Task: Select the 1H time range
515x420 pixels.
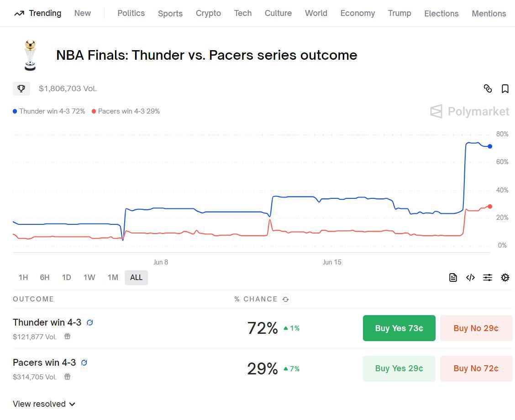Action: click(x=23, y=277)
